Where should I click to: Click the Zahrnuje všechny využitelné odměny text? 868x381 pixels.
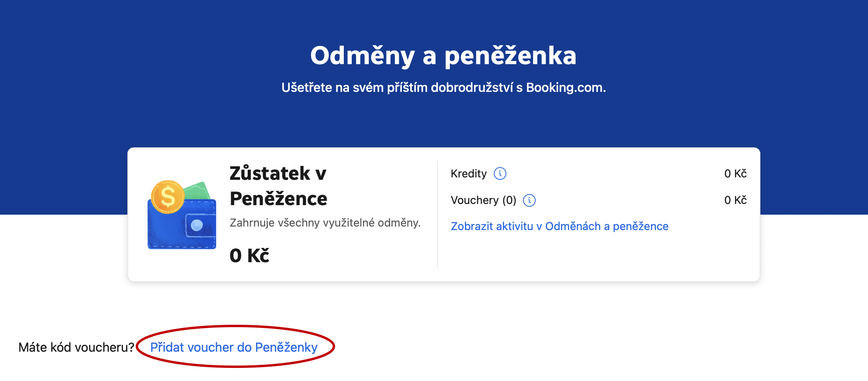point(325,223)
